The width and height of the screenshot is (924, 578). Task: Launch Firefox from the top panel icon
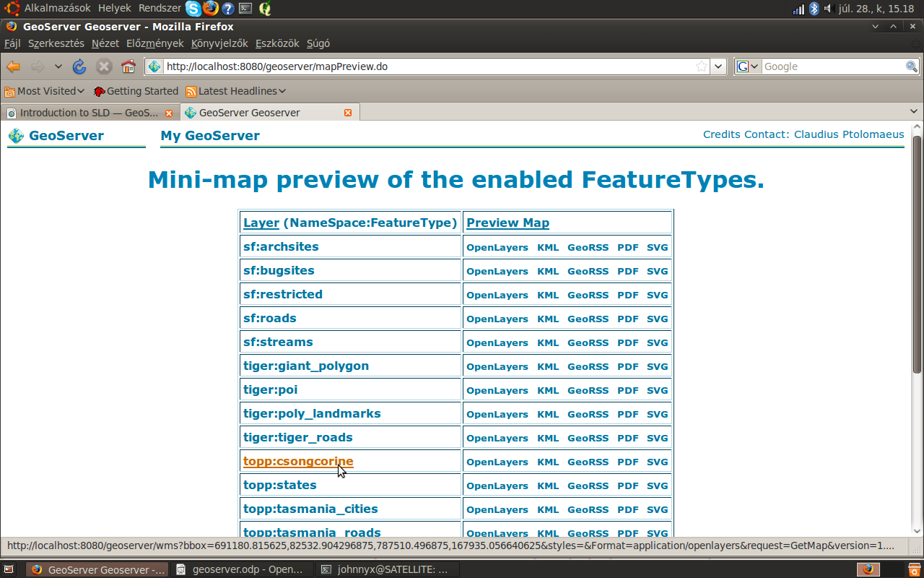pos(211,9)
